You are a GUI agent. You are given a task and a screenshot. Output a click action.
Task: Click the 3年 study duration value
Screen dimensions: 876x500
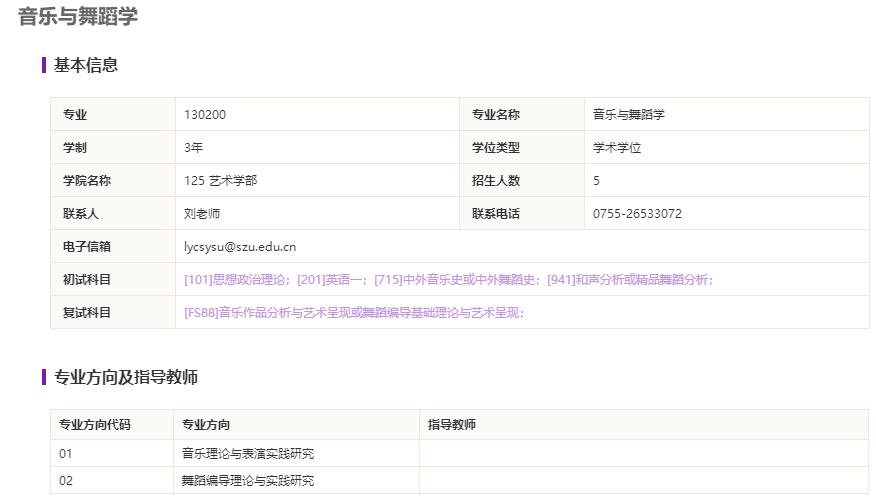click(194, 148)
